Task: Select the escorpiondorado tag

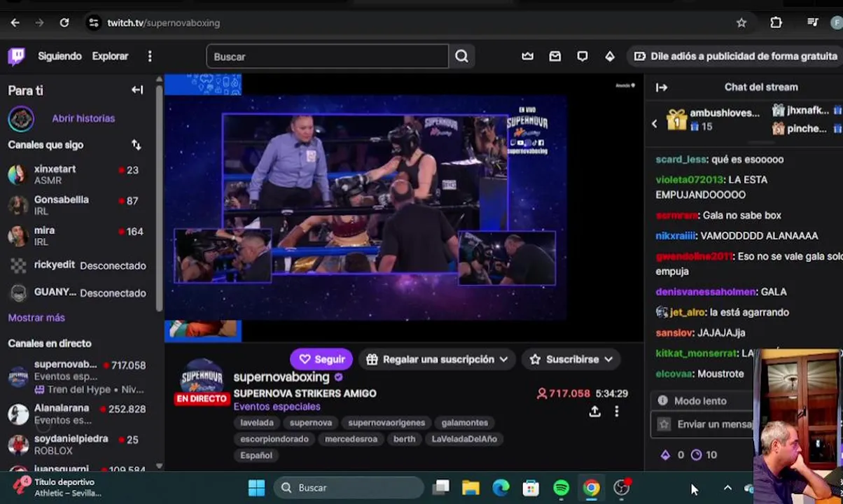Action: pos(274,439)
